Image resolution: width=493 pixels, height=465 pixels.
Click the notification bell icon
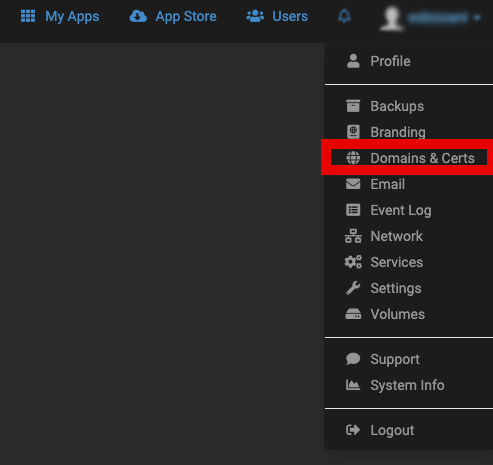pyautogui.click(x=344, y=16)
